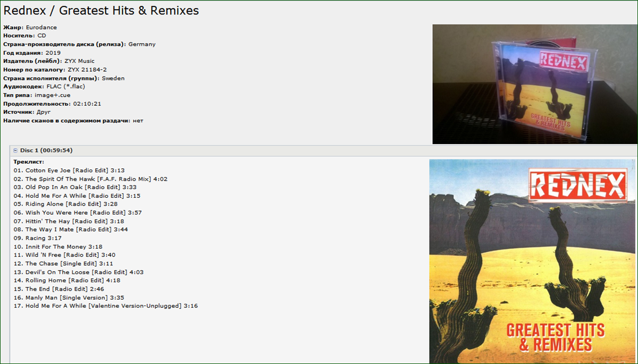
Task: Click the Источник: Друг line
Action: (27, 112)
